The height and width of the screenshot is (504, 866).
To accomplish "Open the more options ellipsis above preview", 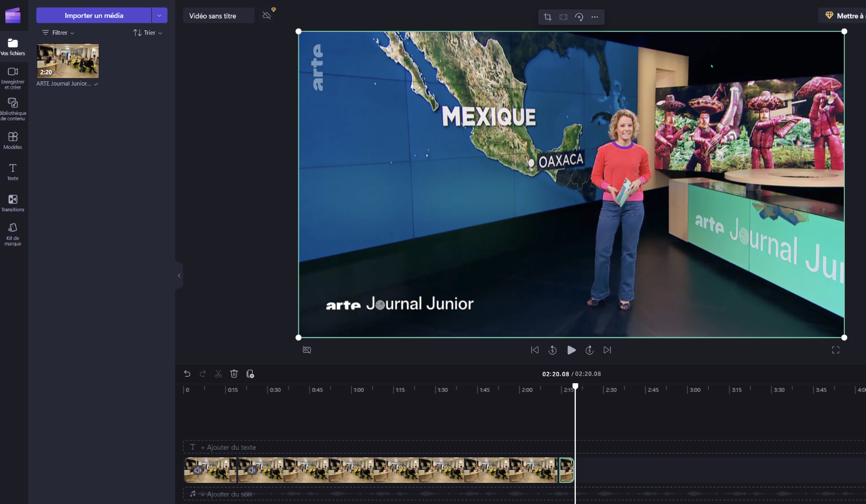I will pos(595,17).
